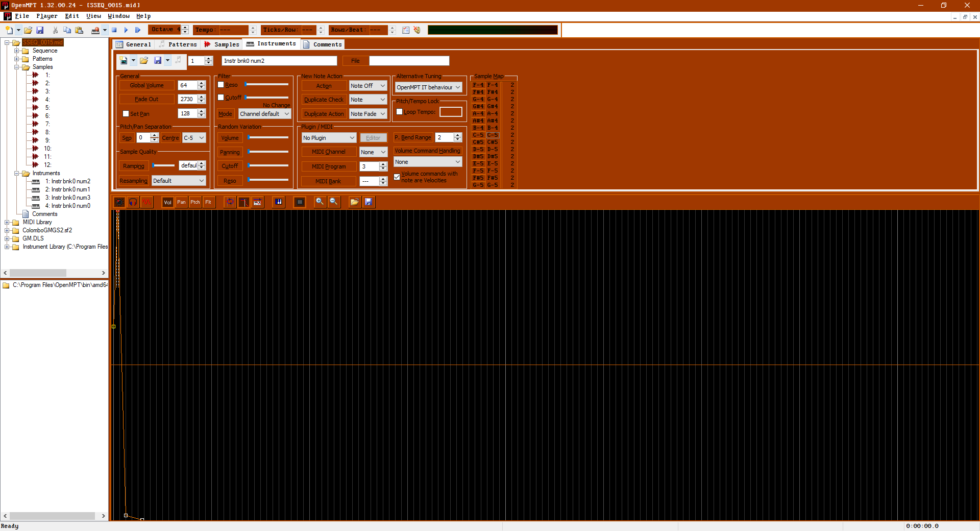This screenshot has height=531, width=980.
Task: Toggle the envelope loop icon
Action: (x=230, y=202)
